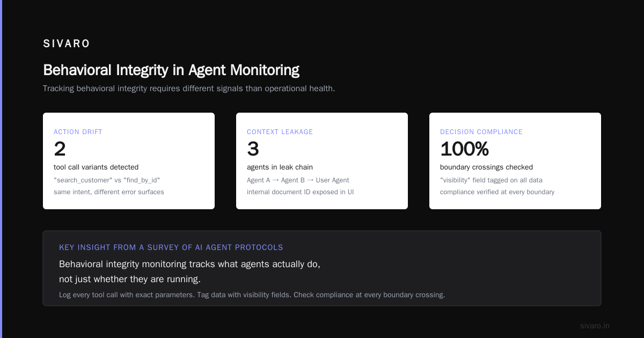The width and height of the screenshot is (644, 338).
Task: Click "agents in leak chain" text
Action: coord(280,167)
